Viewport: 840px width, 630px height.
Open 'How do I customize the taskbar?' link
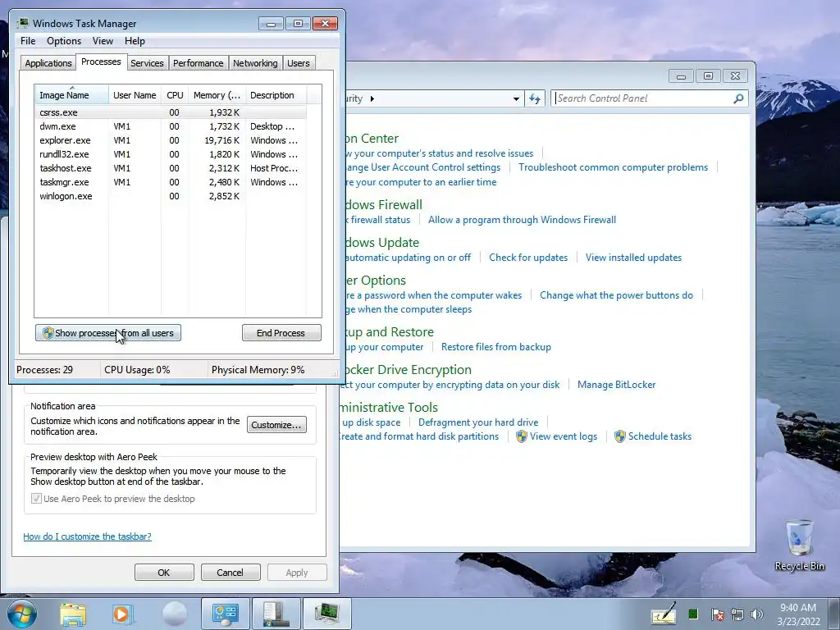click(87, 536)
